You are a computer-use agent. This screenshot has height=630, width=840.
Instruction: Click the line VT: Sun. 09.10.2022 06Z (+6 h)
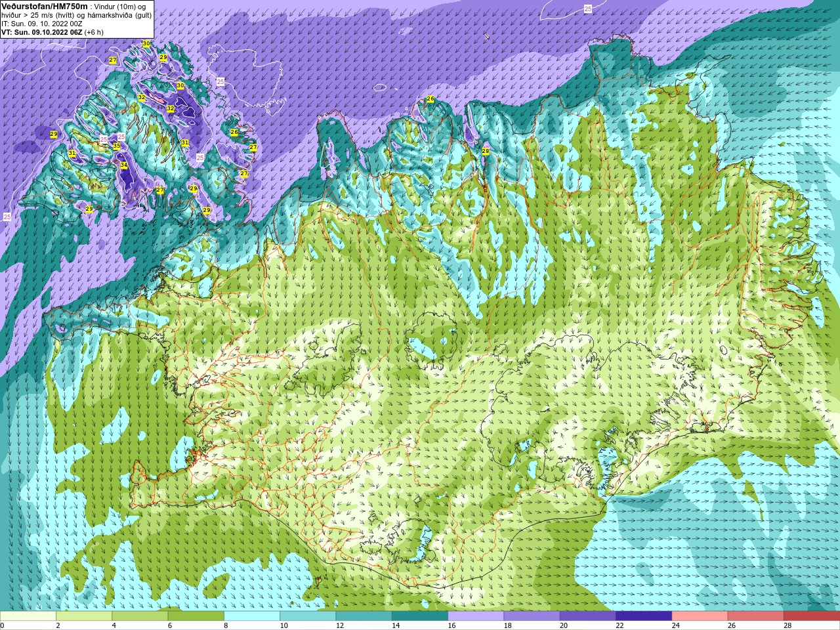pos(52,32)
